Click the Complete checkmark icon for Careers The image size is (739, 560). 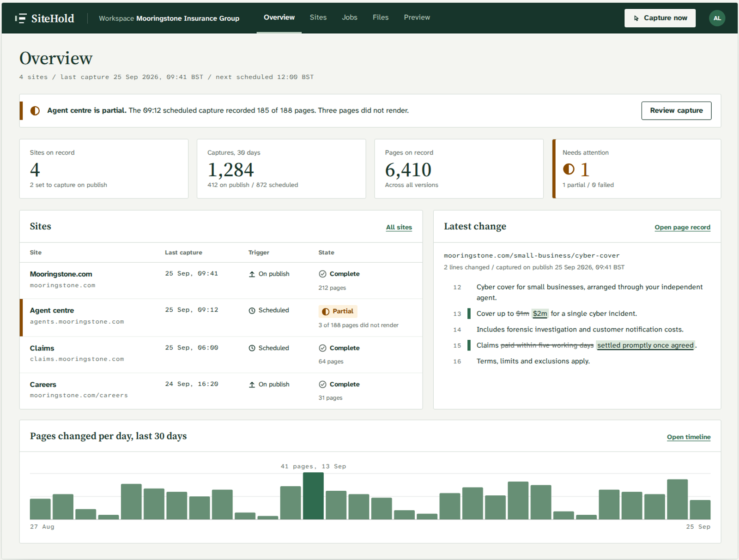[x=322, y=384]
